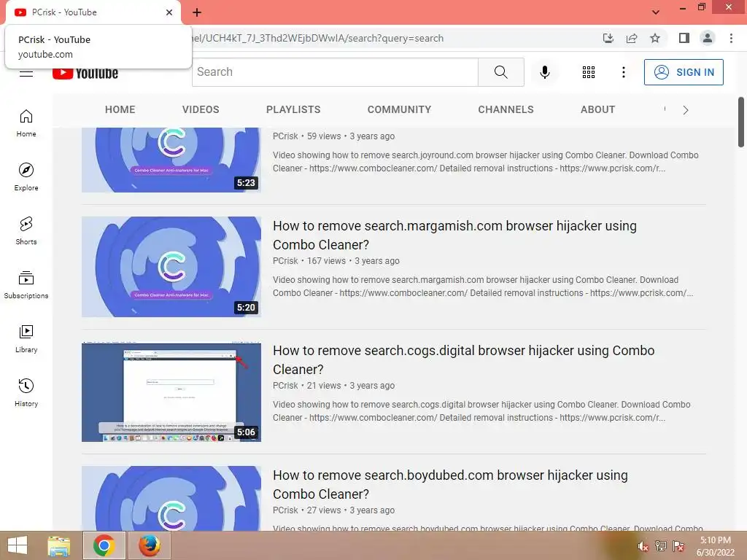Launch Firefox from taskbar
The width and height of the screenshot is (747, 560).
(149, 545)
